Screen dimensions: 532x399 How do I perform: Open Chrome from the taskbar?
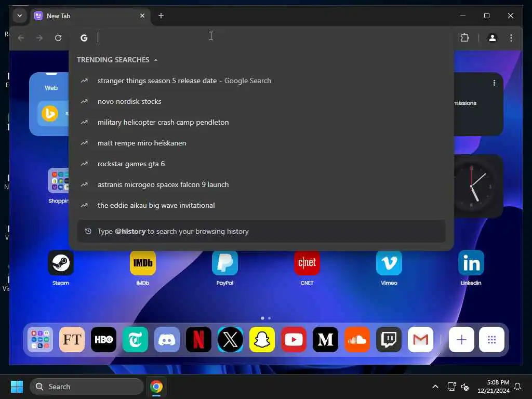156,387
